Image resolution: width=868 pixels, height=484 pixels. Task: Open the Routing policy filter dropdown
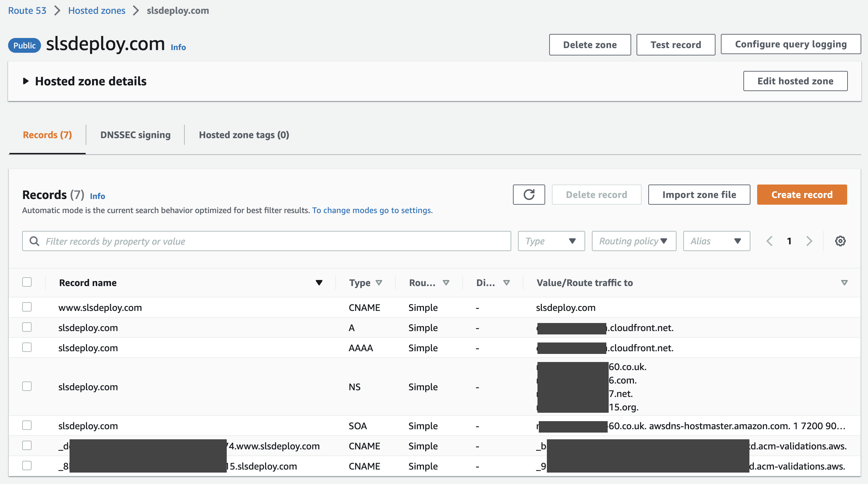pos(634,241)
